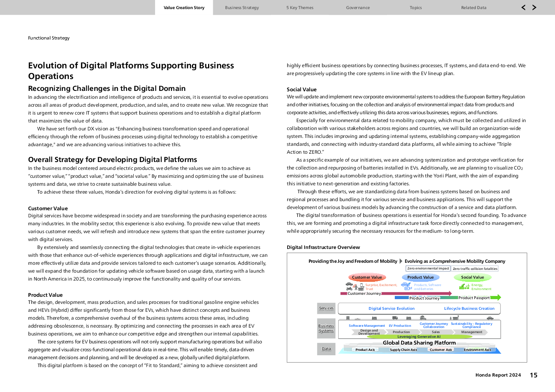Click Lifecycle Business Creation in diagram
This screenshot has width=555, height=392.
[x=469, y=309]
